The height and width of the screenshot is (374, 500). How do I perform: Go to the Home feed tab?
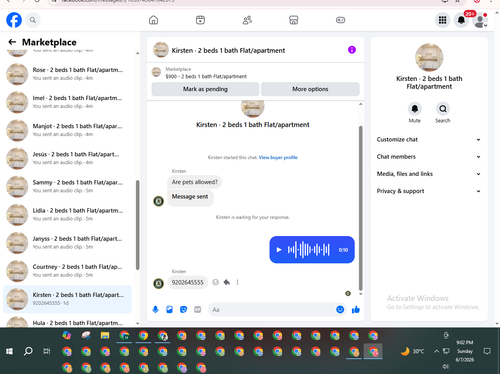coord(153,20)
